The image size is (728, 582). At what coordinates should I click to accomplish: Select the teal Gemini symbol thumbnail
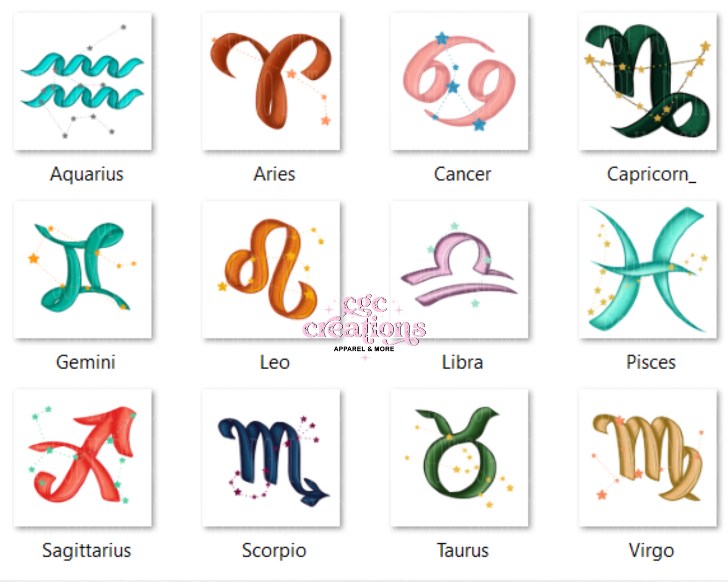coord(83,270)
